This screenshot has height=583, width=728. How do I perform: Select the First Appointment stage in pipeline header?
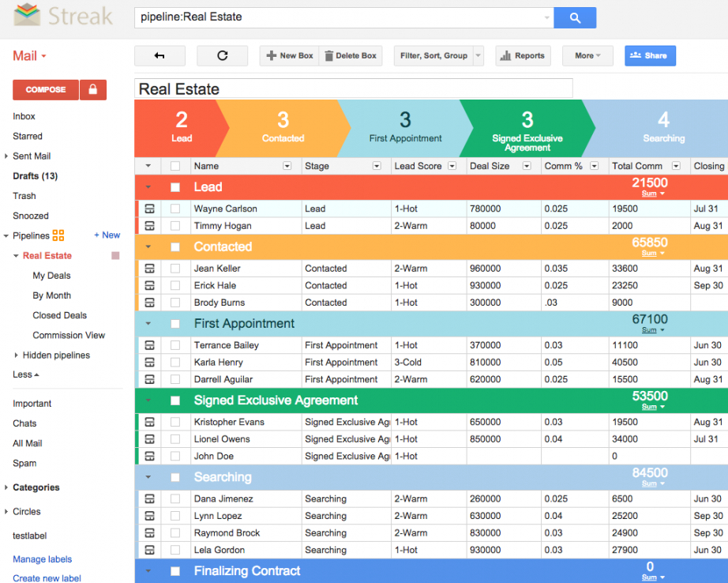(x=405, y=128)
